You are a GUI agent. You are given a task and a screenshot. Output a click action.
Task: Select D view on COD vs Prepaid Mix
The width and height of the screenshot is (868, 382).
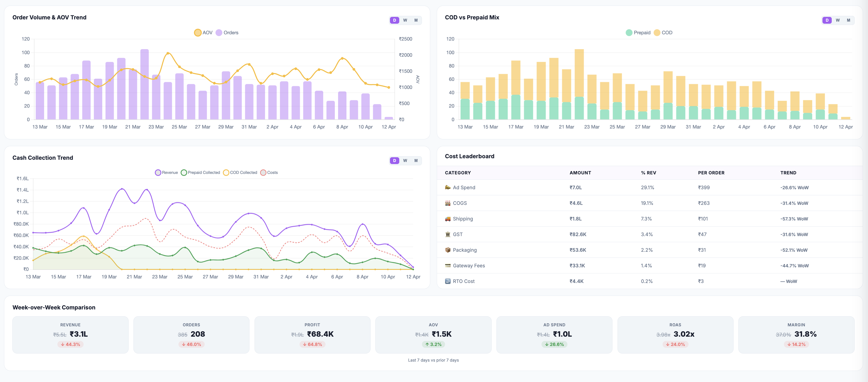pos(827,20)
